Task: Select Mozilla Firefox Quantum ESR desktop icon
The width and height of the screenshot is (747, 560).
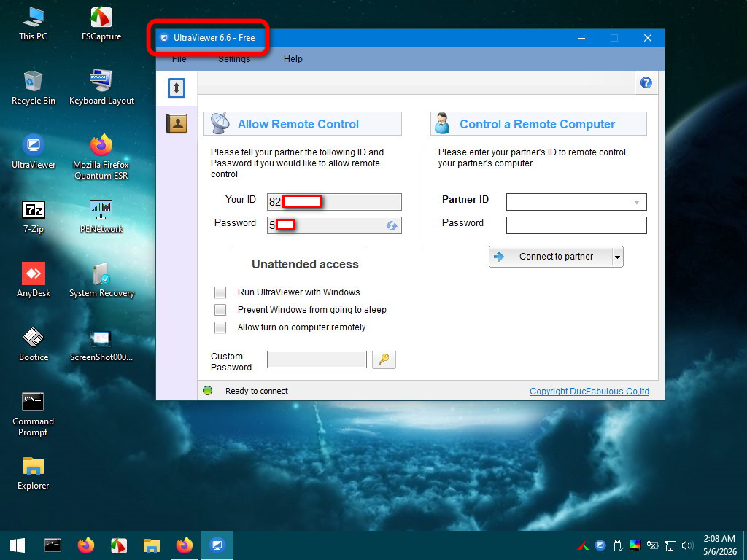Action: tap(101, 157)
